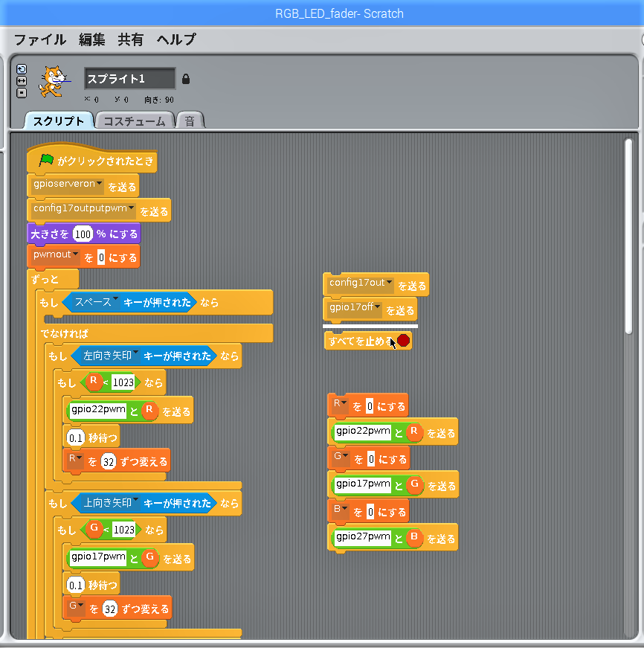Screen dimensions: 644x648
Task: Click the red stop sign on すべてを止める block
Action: [403, 341]
